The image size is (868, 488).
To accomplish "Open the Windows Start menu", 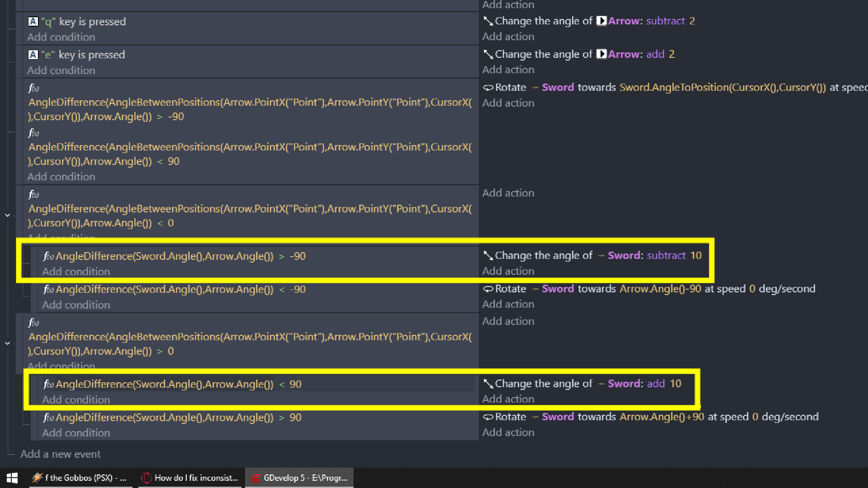I will click(x=12, y=478).
